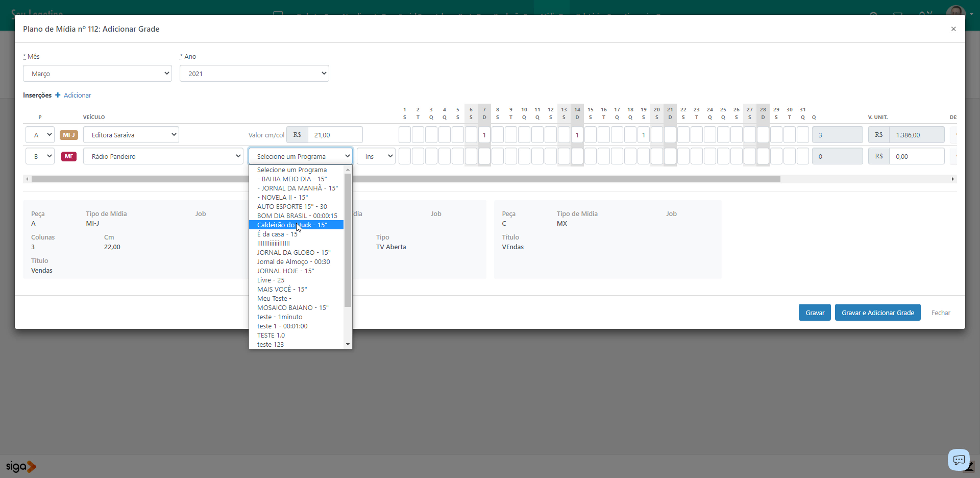The width and height of the screenshot is (980, 478).
Task: Click Gravar e Adicionar Grade button
Action: [877, 313]
